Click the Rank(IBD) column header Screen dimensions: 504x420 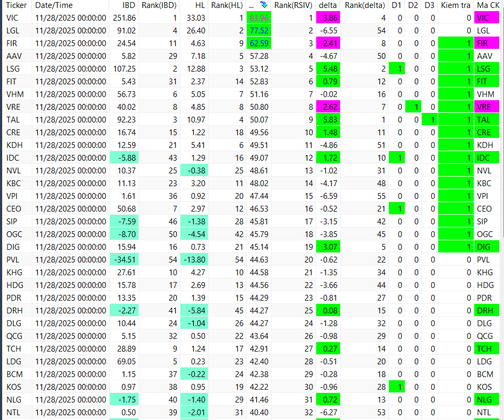(x=159, y=5)
